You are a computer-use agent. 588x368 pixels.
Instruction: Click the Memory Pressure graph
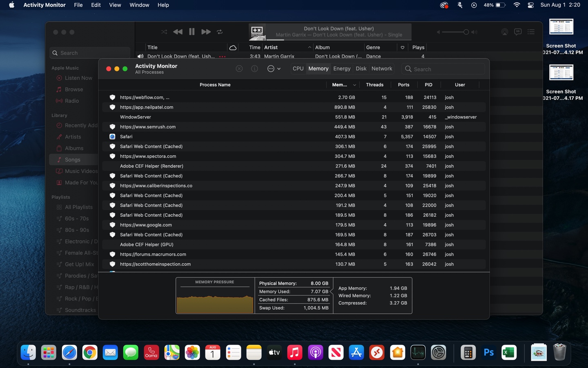coord(215,299)
